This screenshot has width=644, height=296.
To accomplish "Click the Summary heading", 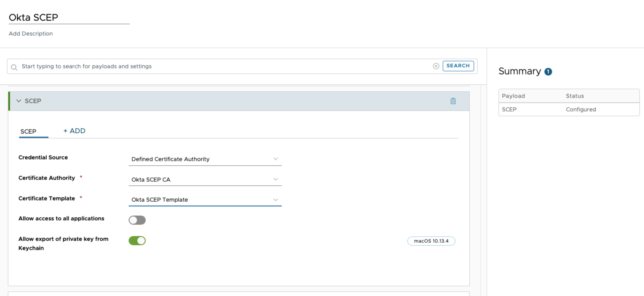I will (x=519, y=71).
